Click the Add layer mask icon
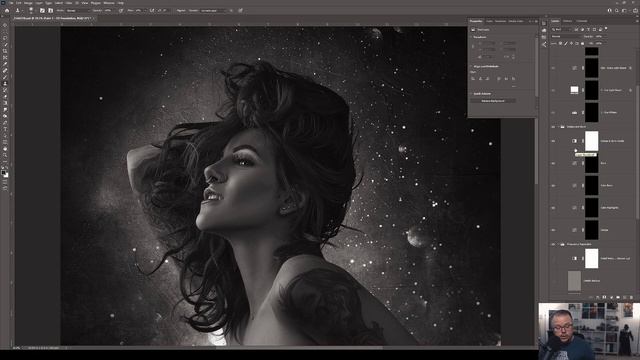640x360 pixels. 604,297
